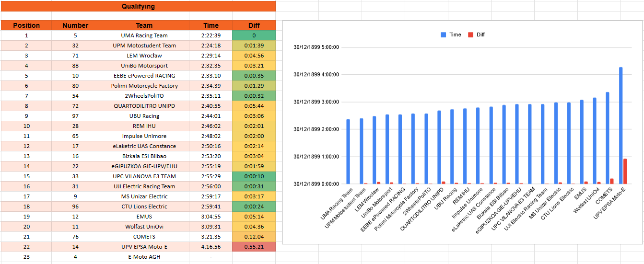Click the red Diff legend swatch

click(470, 34)
